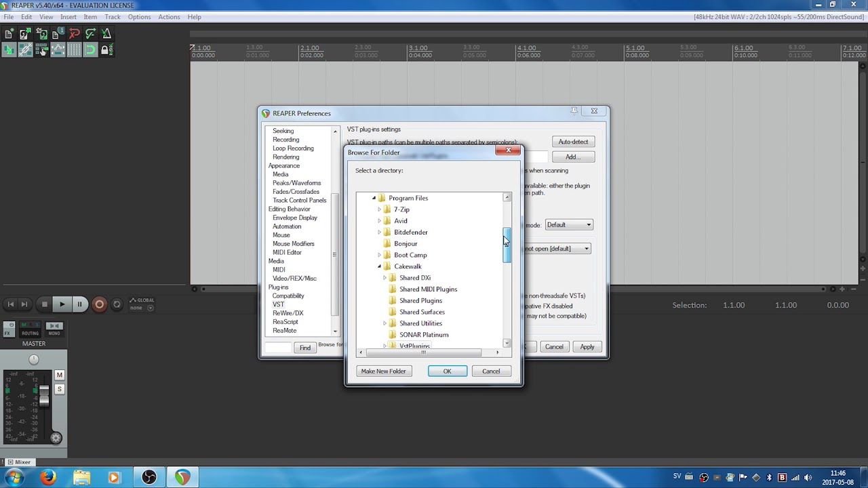Click preferences search input field

278,348
